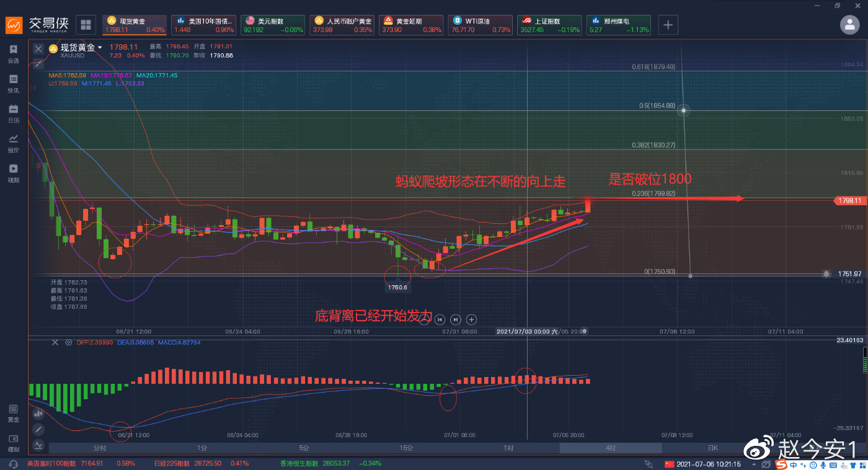Image resolution: width=868 pixels, height=470 pixels.
Task: Click the MA10 indicator label
Action: pyautogui.click(x=111, y=75)
